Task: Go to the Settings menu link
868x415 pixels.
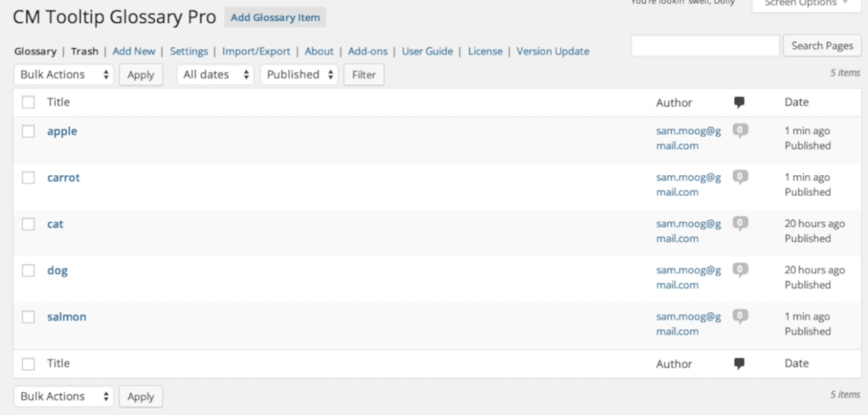Action: [189, 51]
